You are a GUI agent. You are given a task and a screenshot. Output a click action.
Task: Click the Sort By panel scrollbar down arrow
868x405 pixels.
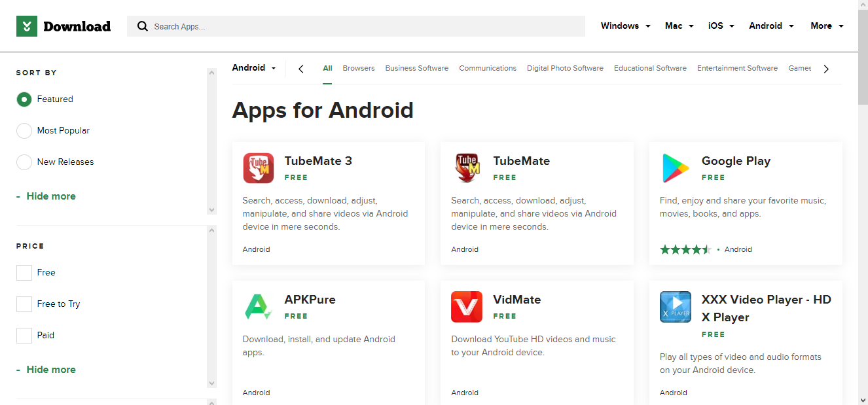[x=211, y=210]
